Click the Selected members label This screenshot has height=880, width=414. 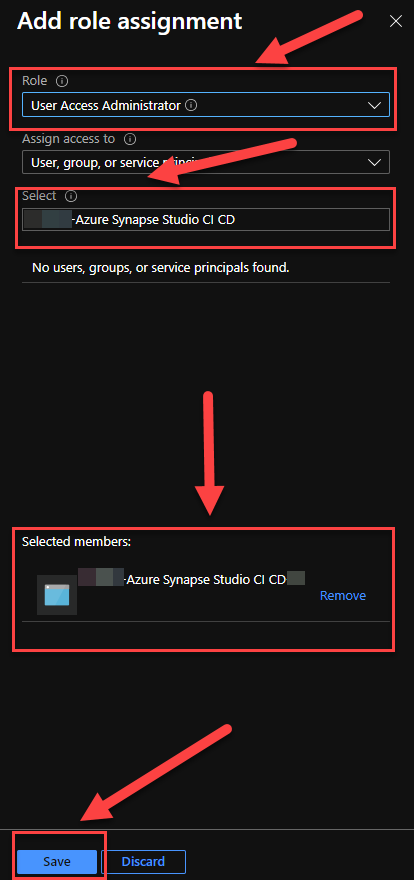(x=76, y=542)
